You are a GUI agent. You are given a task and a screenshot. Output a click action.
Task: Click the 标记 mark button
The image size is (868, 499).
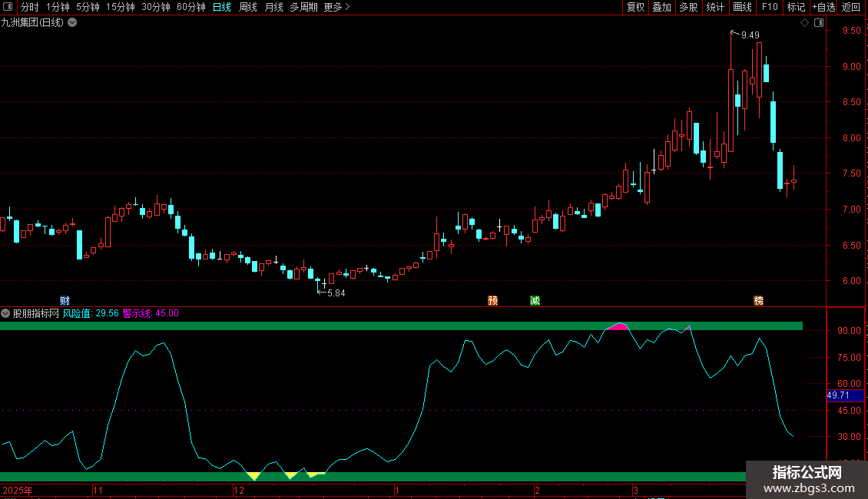796,7
